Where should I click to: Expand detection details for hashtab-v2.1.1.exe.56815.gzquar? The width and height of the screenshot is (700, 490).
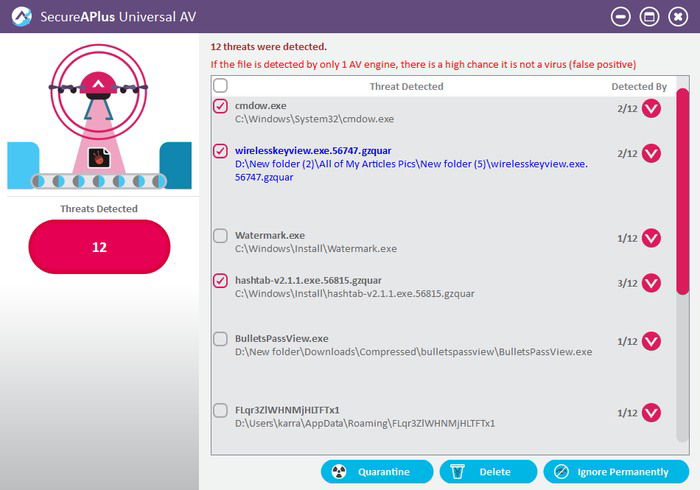click(x=651, y=283)
